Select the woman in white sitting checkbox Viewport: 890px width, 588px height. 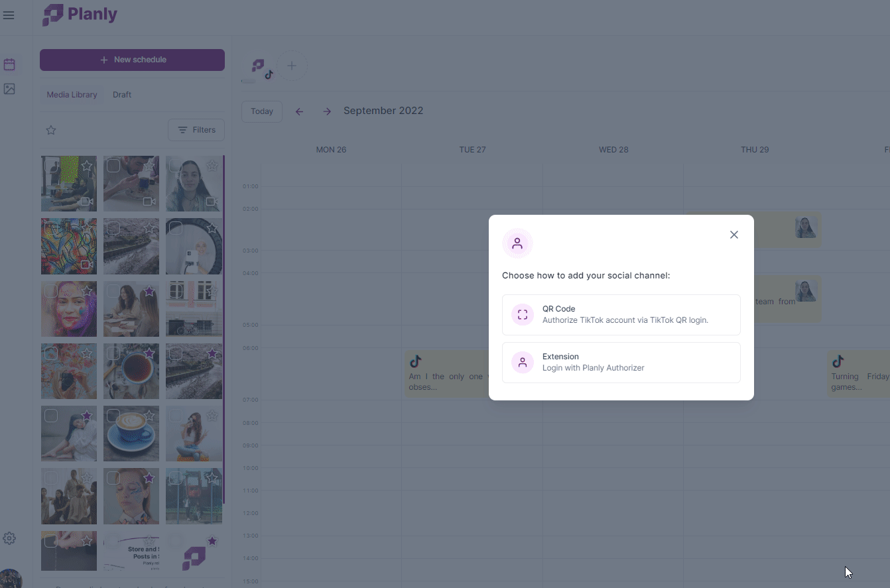51,416
